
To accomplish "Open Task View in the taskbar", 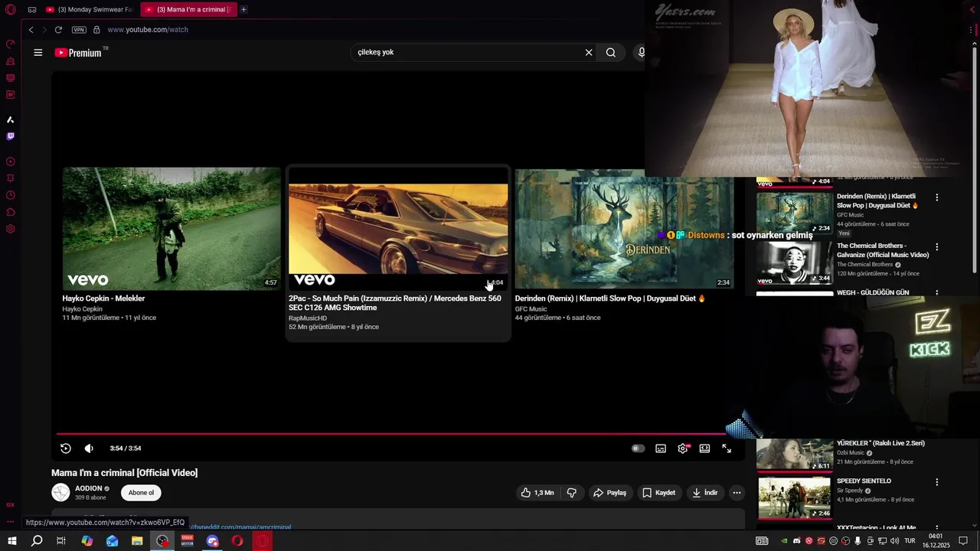I will pyautogui.click(x=61, y=541).
